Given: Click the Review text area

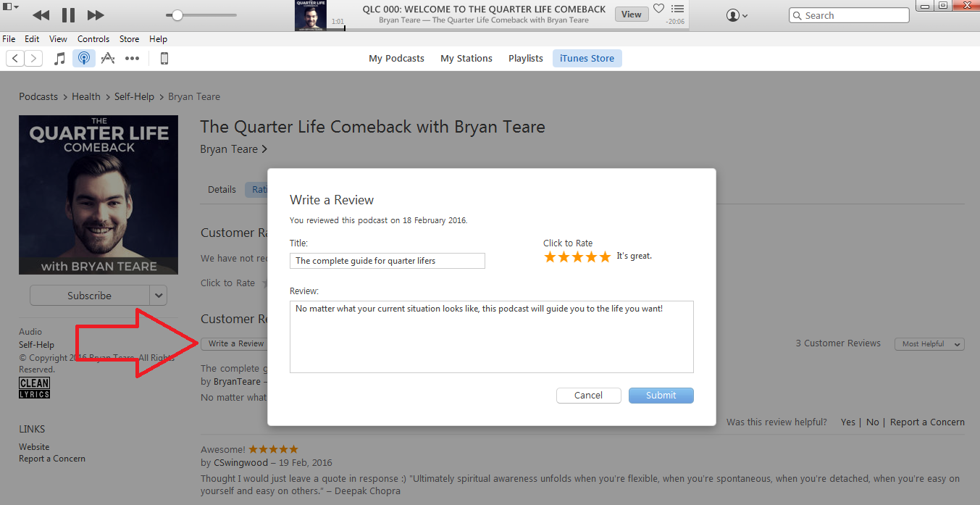Looking at the screenshot, I should pos(492,337).
